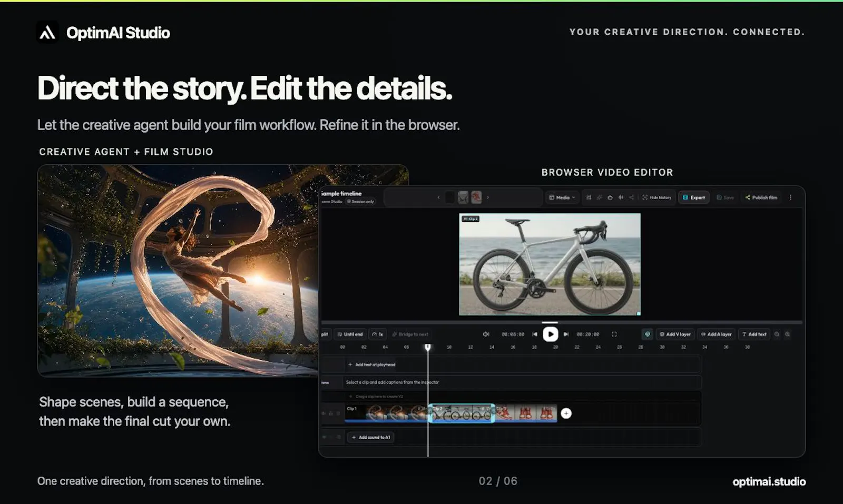Image resolution: width=843 pixels, height=504 pixels.
Task: Click Bridge to next button
Action: tap(410, 334)
